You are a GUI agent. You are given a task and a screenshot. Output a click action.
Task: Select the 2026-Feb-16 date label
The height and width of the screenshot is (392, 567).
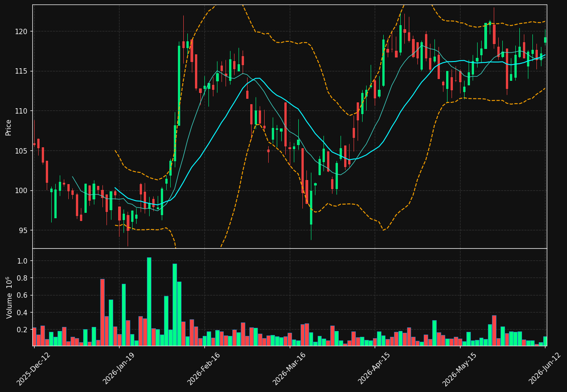[204, 369]
